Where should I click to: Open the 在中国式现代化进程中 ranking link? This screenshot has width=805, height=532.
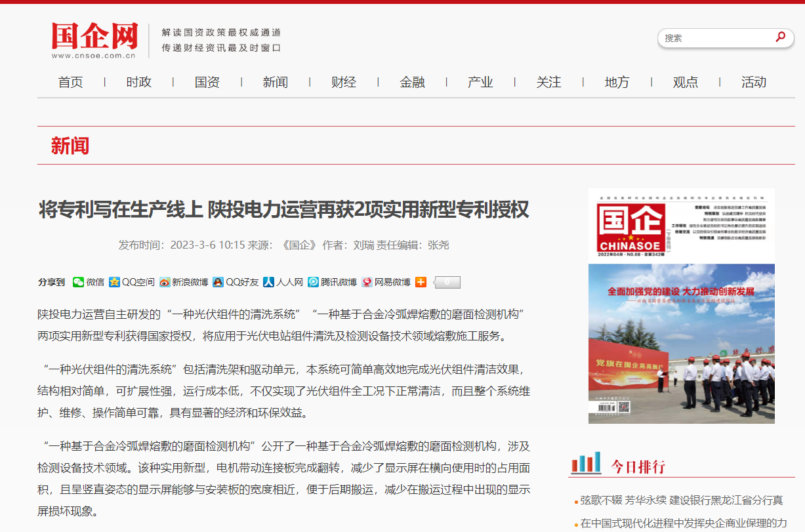point(684,523)
